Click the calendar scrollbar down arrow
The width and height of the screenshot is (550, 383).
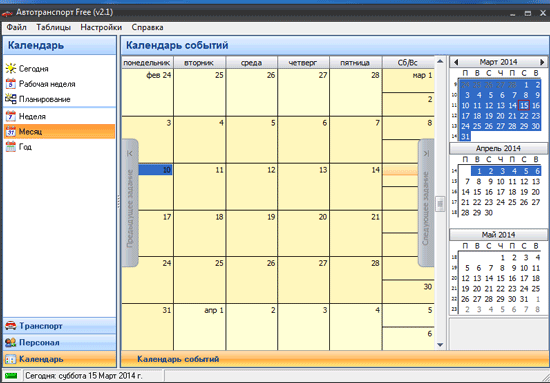coord(440,345)
